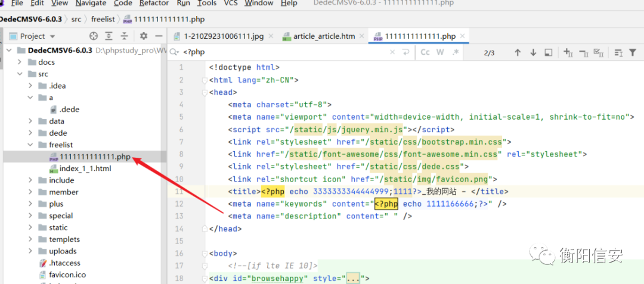
Task: Locate current file with crosshair icon
Action: point(94,36)
